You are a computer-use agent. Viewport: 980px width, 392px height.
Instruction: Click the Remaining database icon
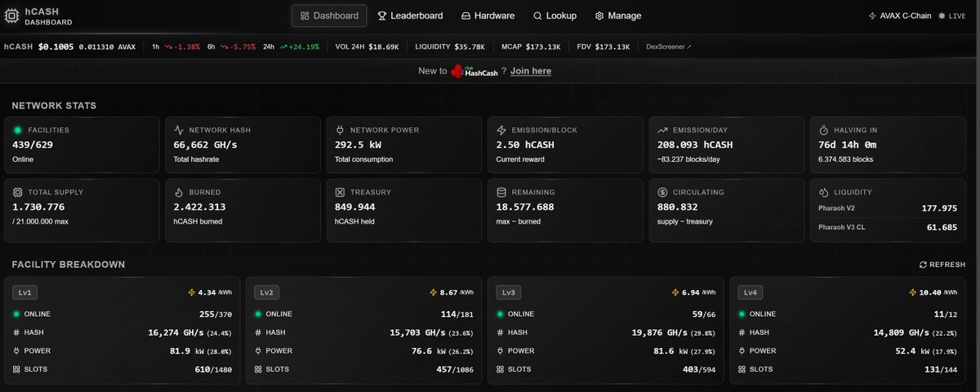[x=501, y=193]
